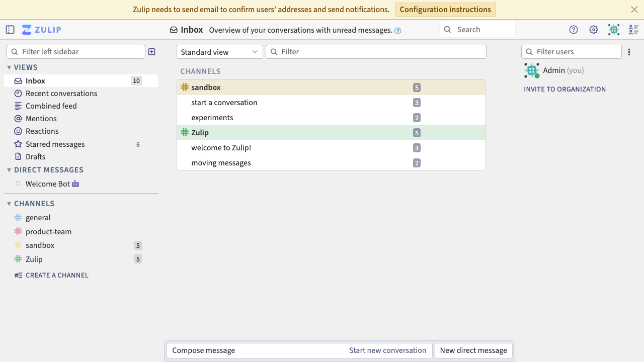644x362 pixels.
Task: Collapse the VIEWS section
Action: pos(9,67)
